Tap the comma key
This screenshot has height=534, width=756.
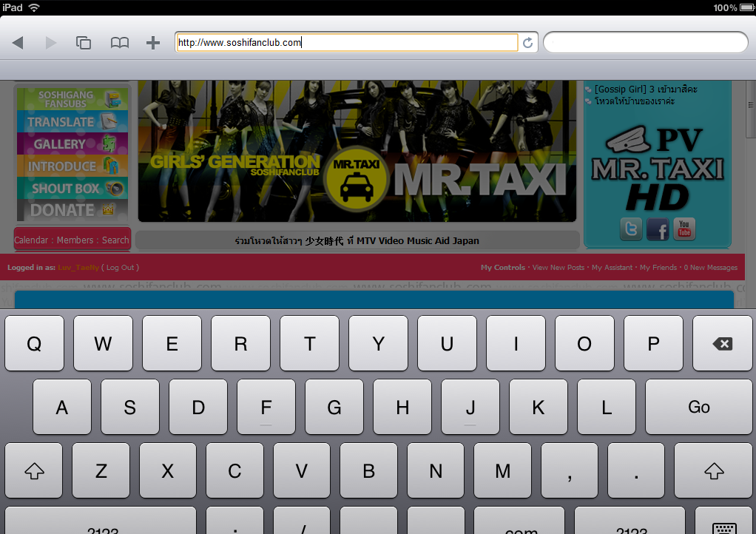570,470
